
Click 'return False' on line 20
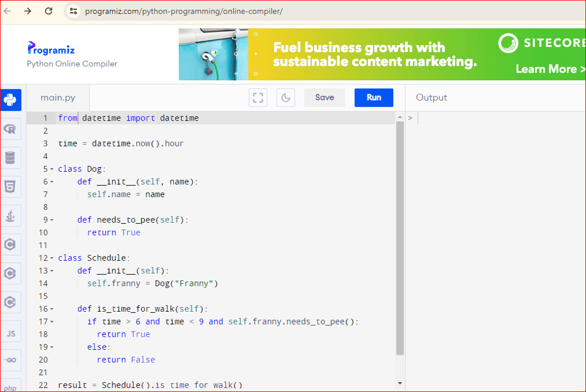(x=126, y=360)
